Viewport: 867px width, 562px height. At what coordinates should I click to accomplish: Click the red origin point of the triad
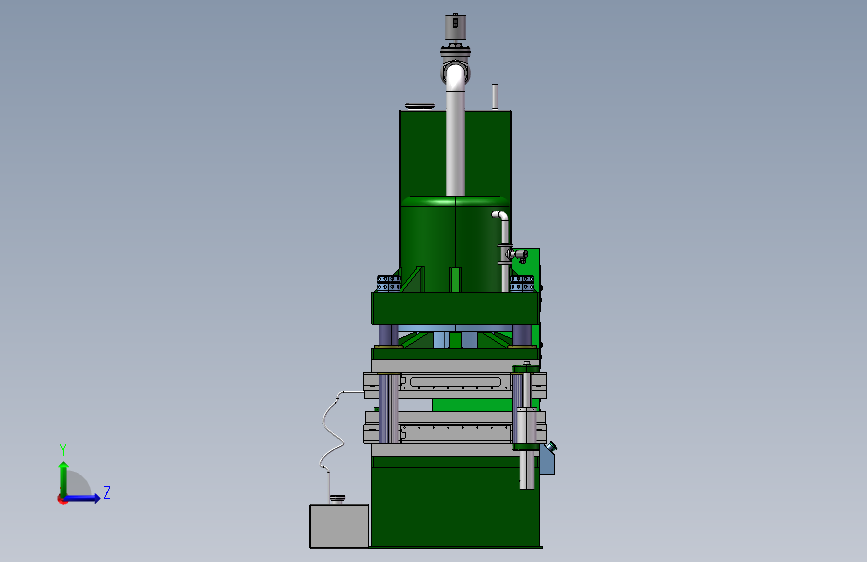[62, 499]
